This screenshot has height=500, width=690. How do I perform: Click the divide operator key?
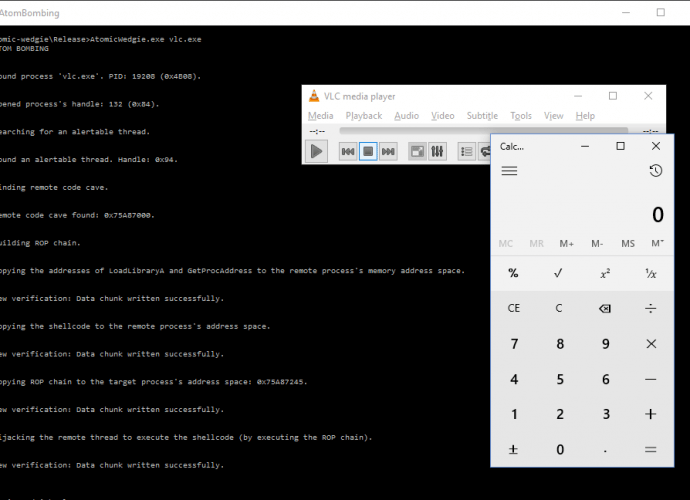(x=650, y=309)
